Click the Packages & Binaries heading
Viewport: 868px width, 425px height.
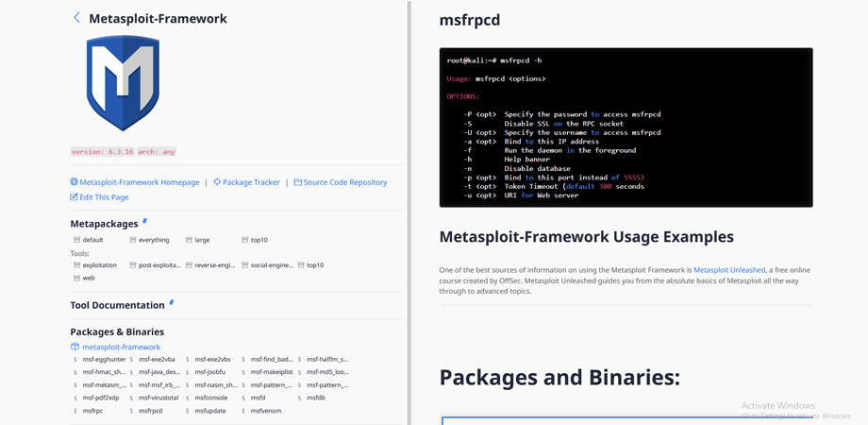117,331
